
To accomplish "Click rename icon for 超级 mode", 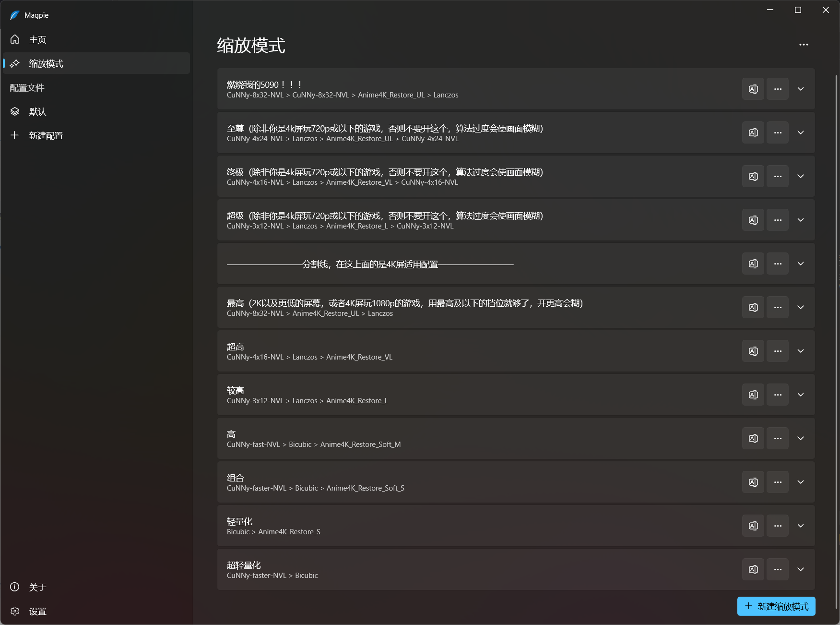I will click(x=753, y=220).
